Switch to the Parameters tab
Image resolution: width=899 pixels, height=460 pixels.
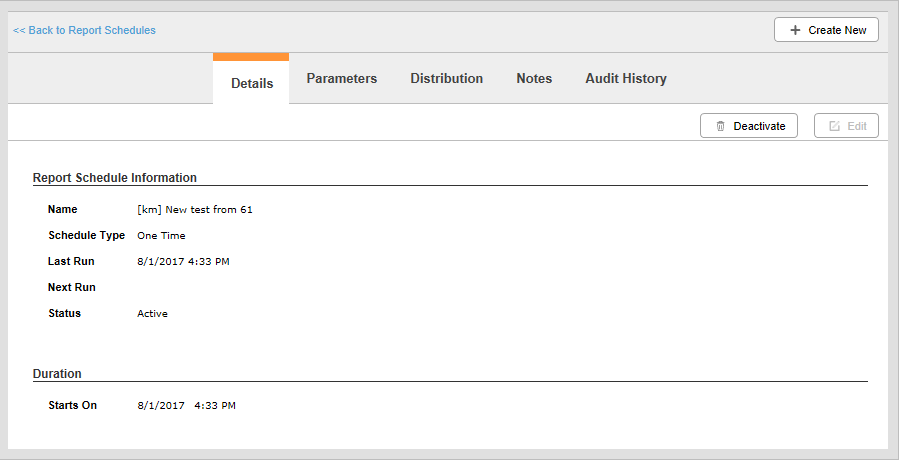coord(342,79)
